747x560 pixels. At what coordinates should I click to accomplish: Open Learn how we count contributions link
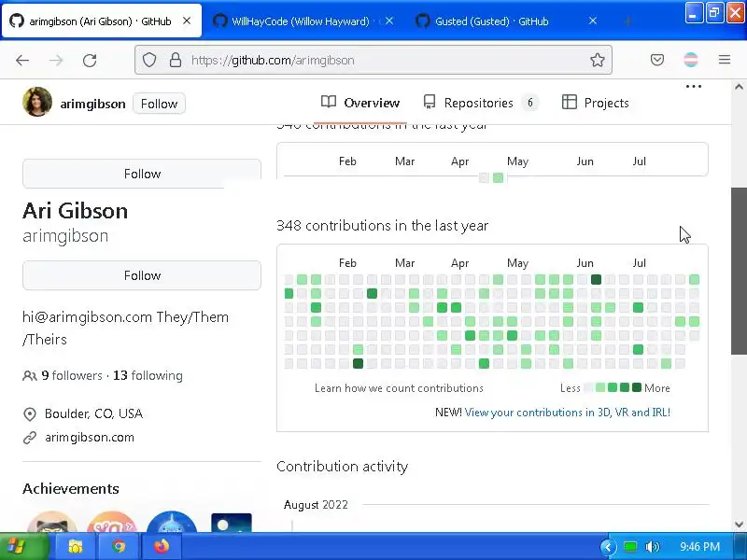click(x=399, y=388)
